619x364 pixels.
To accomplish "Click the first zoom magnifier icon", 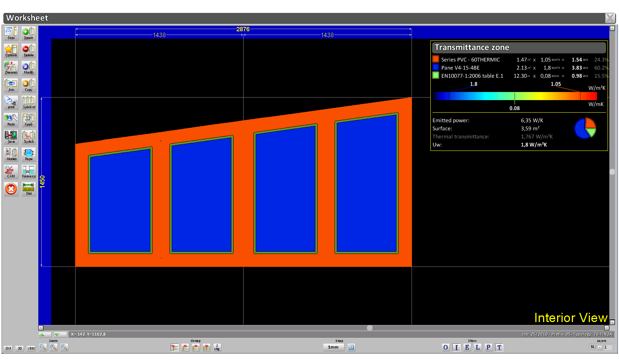I will 43,347.
